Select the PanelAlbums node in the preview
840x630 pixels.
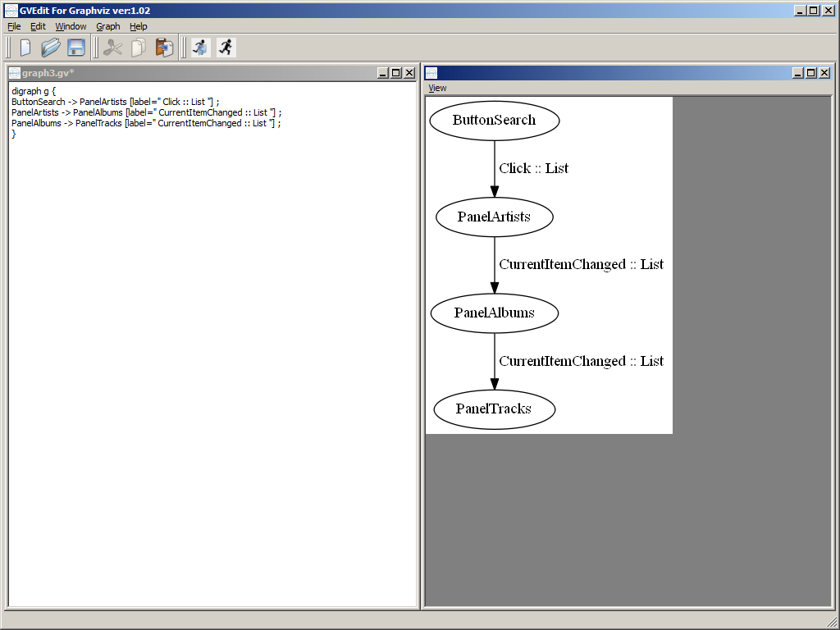pyautogui.click(x=494, y=313)
